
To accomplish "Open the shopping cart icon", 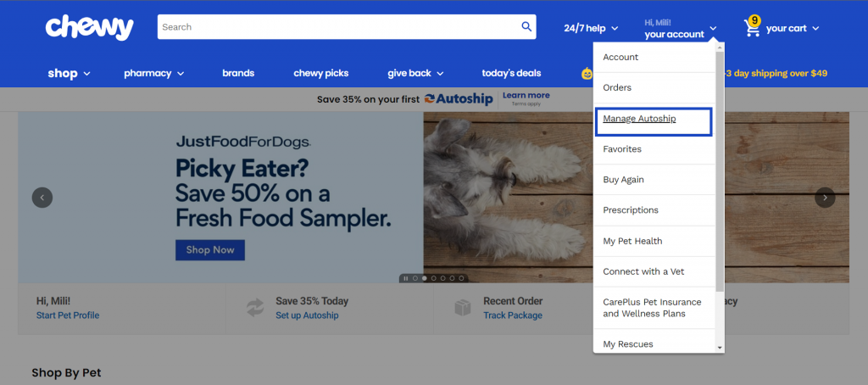I will click(753, 26).
